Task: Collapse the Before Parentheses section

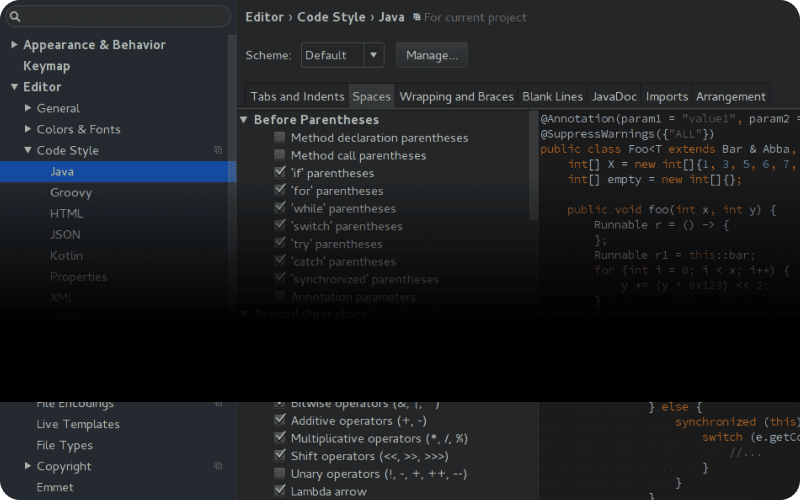Action: (244, 120)
